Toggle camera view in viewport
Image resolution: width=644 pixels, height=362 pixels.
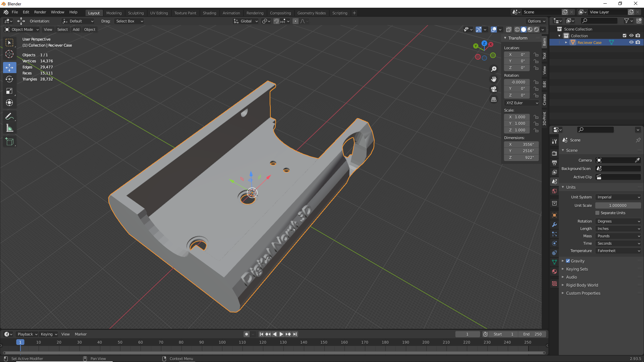coord(494,89)
